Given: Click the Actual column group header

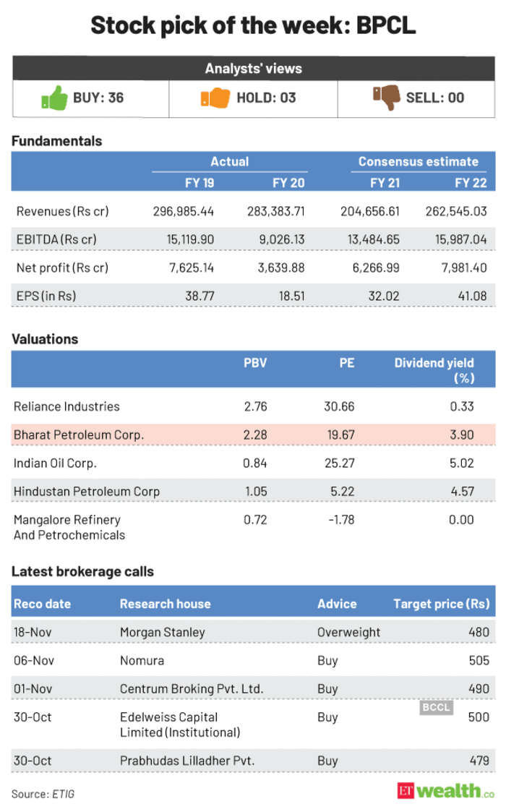Looking at the screenshot, I should pyautogui.click(x=229, y=162).
